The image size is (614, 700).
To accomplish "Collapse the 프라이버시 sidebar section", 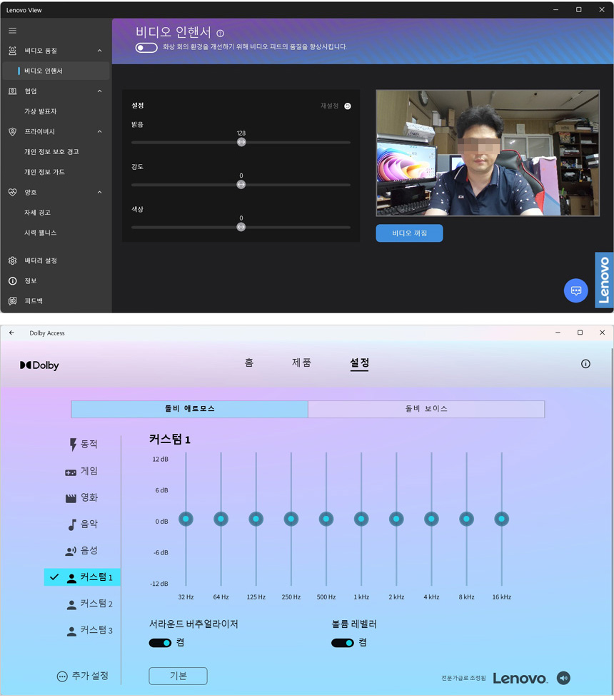I will (x=99, y=132).
